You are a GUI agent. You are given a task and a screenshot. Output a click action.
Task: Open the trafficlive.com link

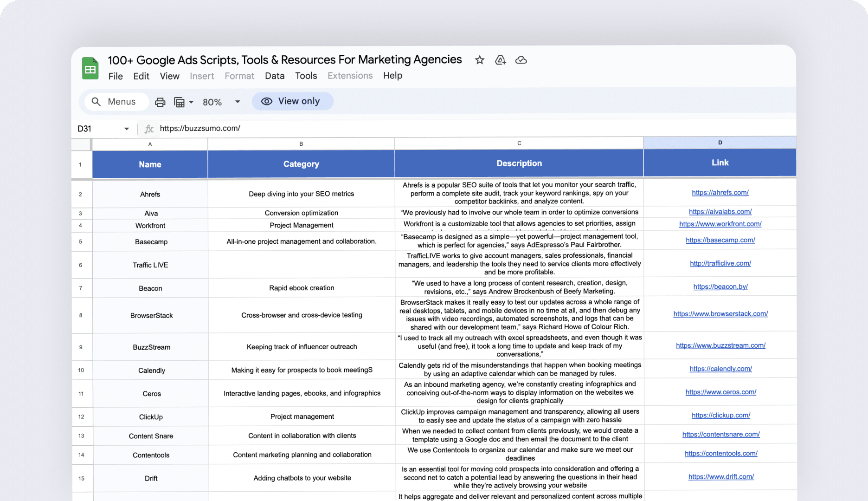point(720,263)
